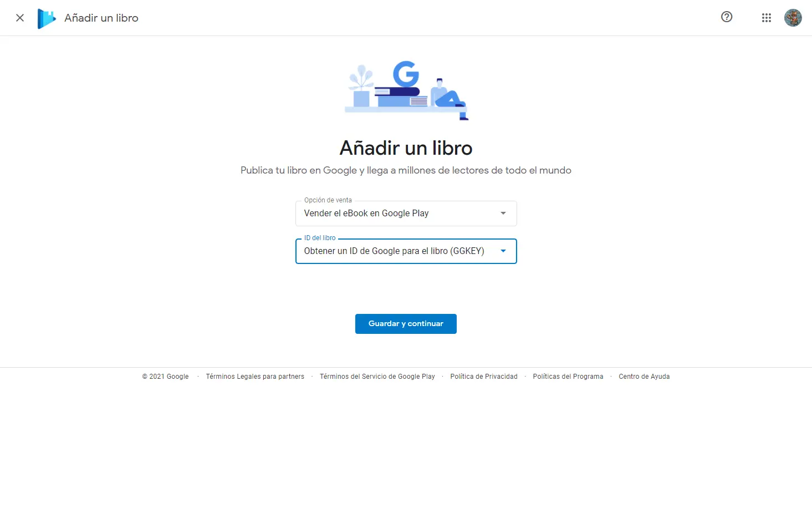Open the account profile avatar
812x513 pixels.
point(793,18)
